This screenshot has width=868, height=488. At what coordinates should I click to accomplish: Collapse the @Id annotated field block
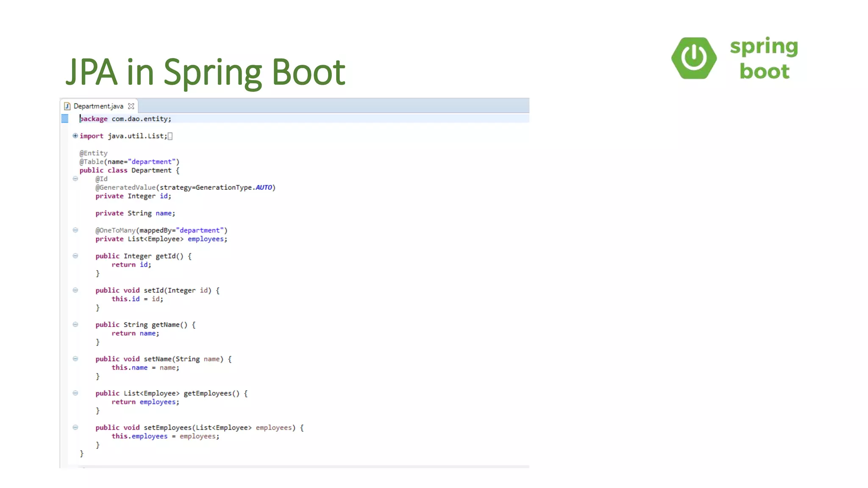click(75, 179)
